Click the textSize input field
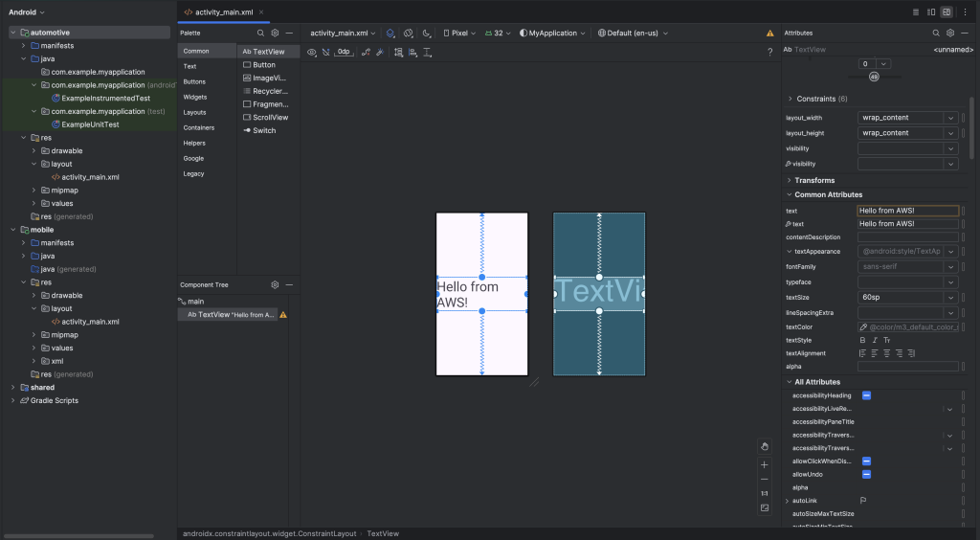 [x=900, y=298]
